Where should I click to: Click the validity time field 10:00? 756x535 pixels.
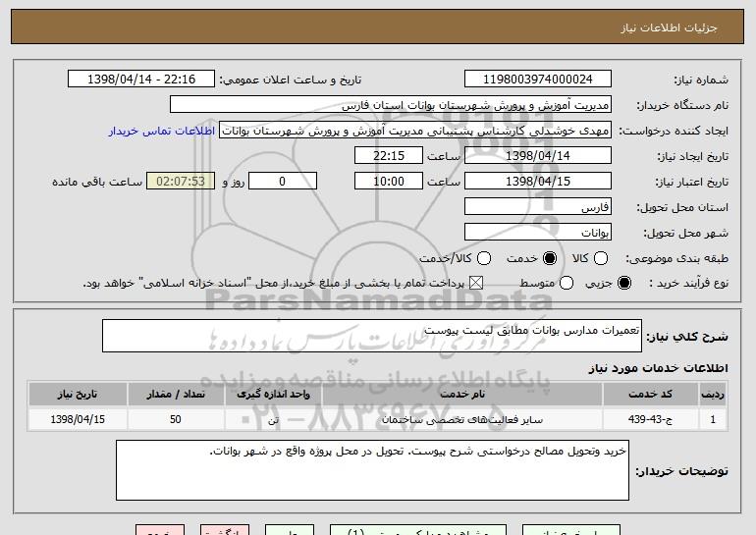[x=389, y=182]
